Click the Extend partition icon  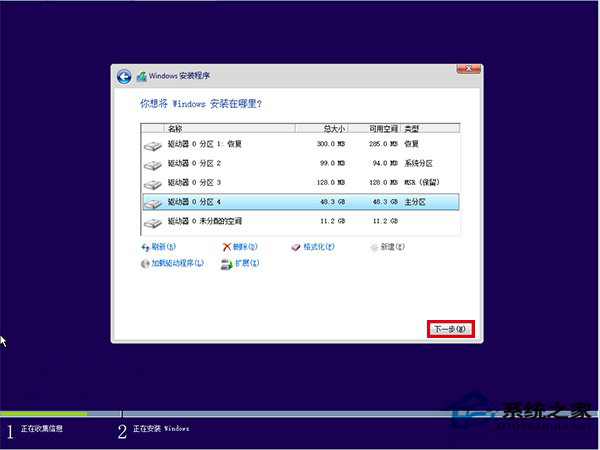227,264
